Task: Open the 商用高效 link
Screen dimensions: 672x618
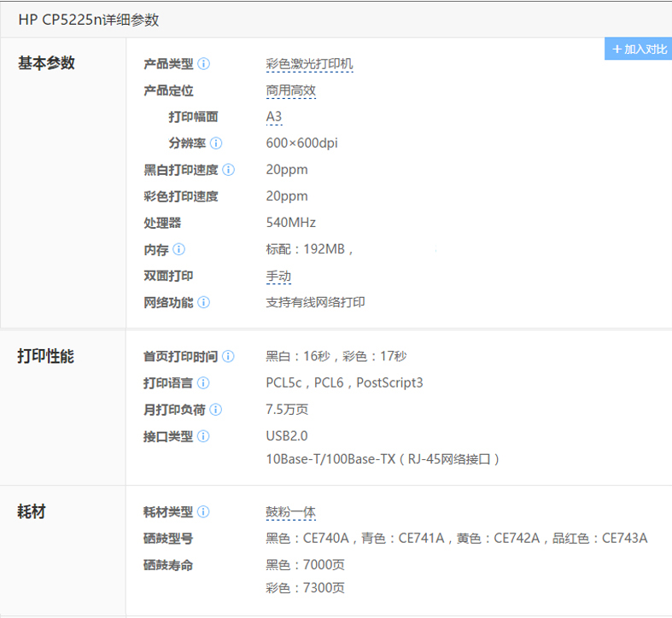Action: [x=290, y=90]
